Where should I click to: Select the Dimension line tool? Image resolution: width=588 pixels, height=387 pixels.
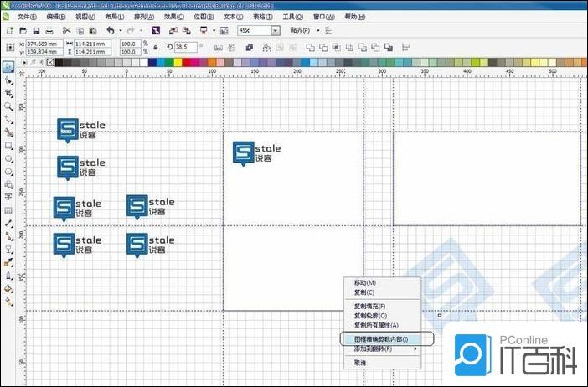[8, 224]
